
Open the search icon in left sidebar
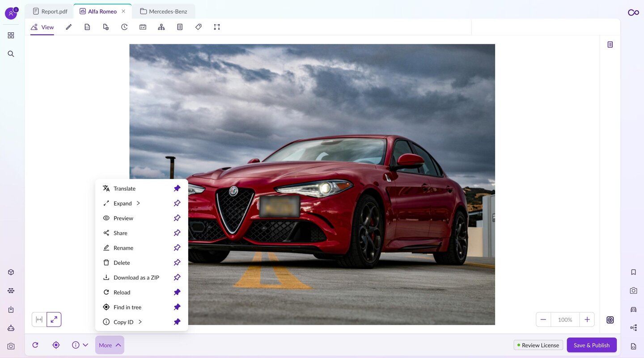click(x=11, y=54)
